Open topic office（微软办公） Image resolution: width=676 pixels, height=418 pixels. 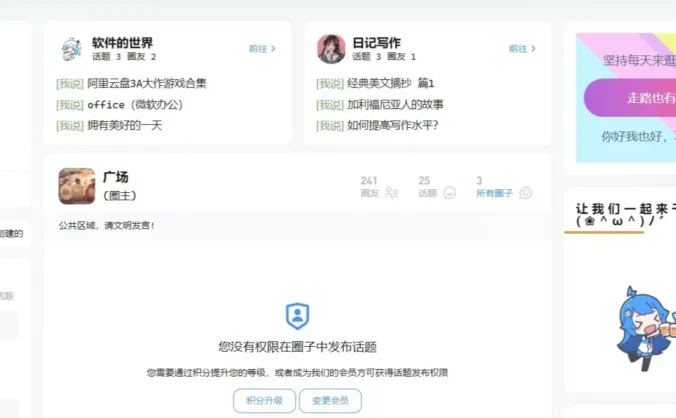[135, 104]
